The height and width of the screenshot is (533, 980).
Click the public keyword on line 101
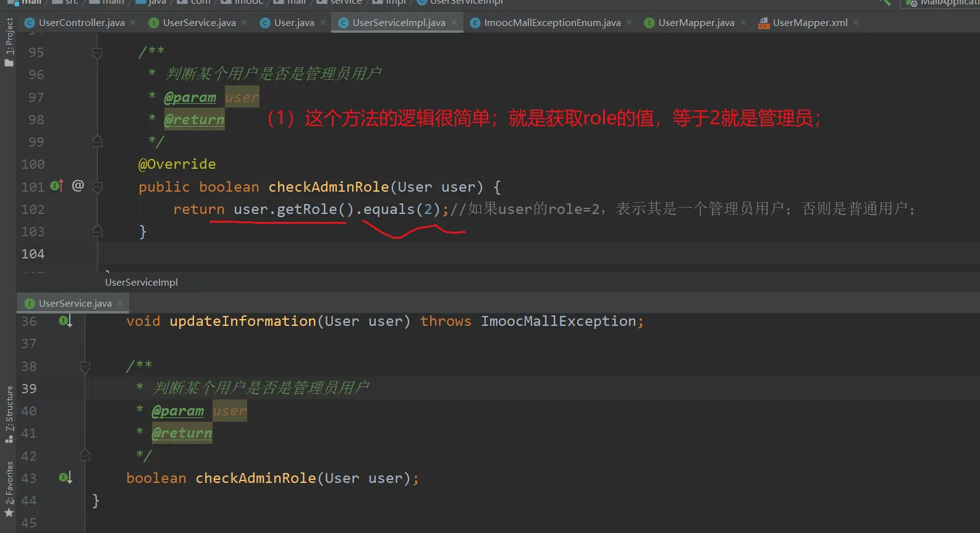(164, 187)
